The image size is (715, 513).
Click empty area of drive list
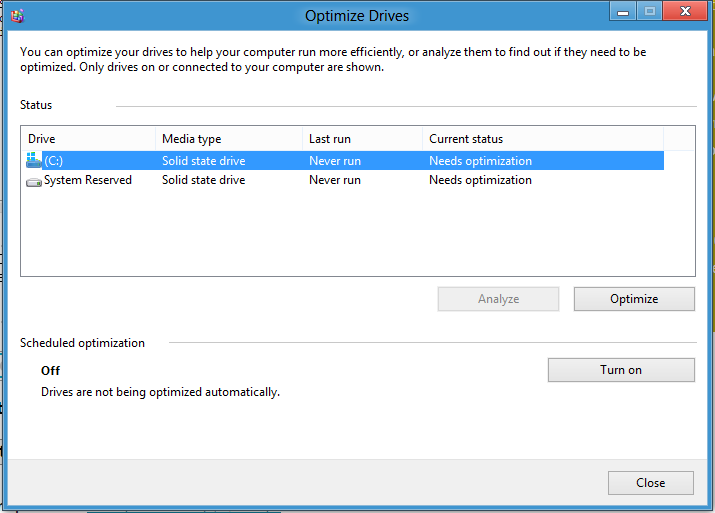click(358, 233)
